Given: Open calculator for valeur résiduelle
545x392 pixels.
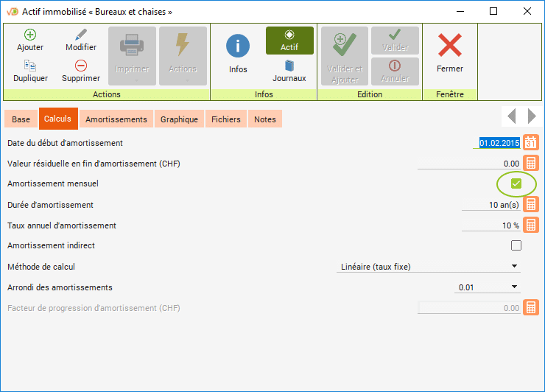Looking at the screenshot, I should pyautogui.click(x=531, y=164).
